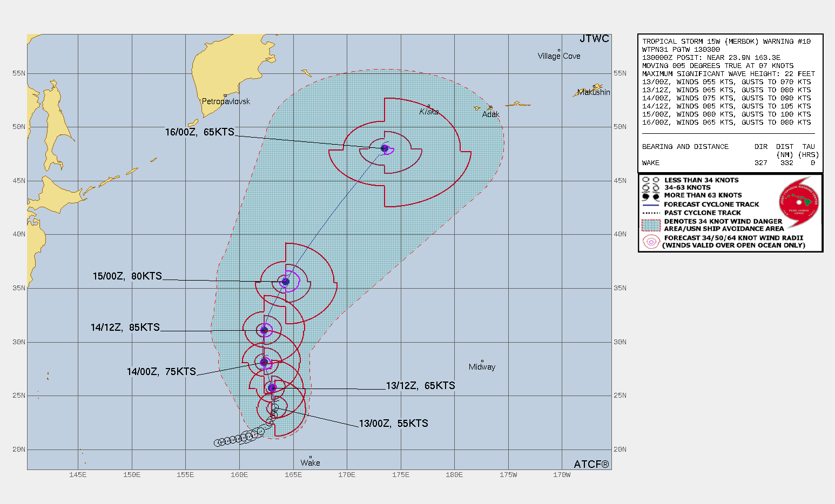The image size is (835, 504).
Task: Click 'MAXIMUM SIGNIFICANT WAVE HEIGHT: 22 FEET' line
Action: pyautogui.click(x=729, y=74)
